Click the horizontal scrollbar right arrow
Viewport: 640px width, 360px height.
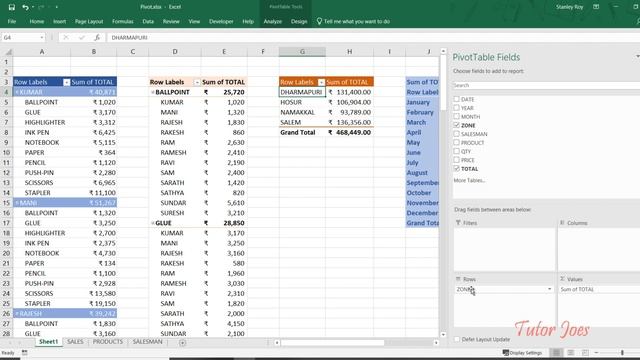[x=436, y=342]
